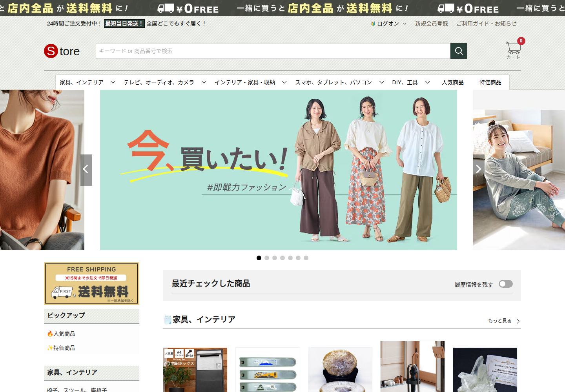The image size is (565, 392).
Task: Select the last carousel dot
Action: pos(306,258)
